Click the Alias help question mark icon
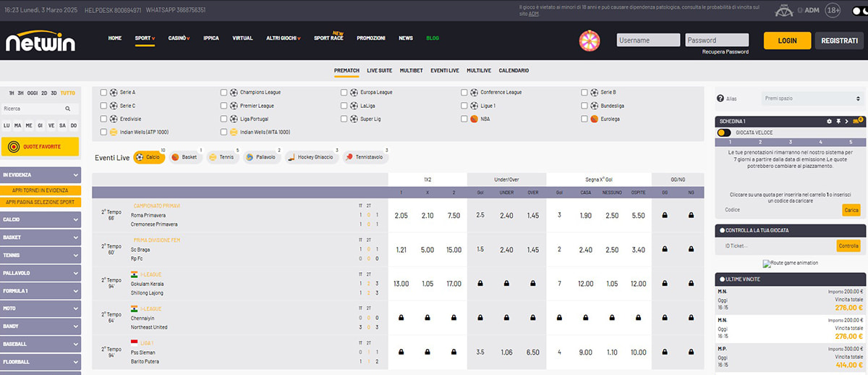The image size is (868, 375). click(720, 98)
